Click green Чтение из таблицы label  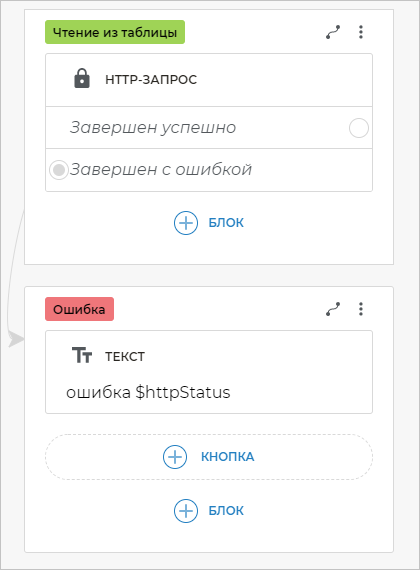tap(115, 32)
